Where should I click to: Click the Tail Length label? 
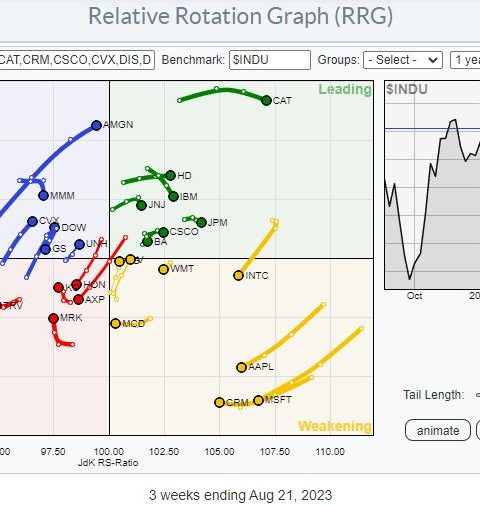pyautogui.click(x=433, y=395)
